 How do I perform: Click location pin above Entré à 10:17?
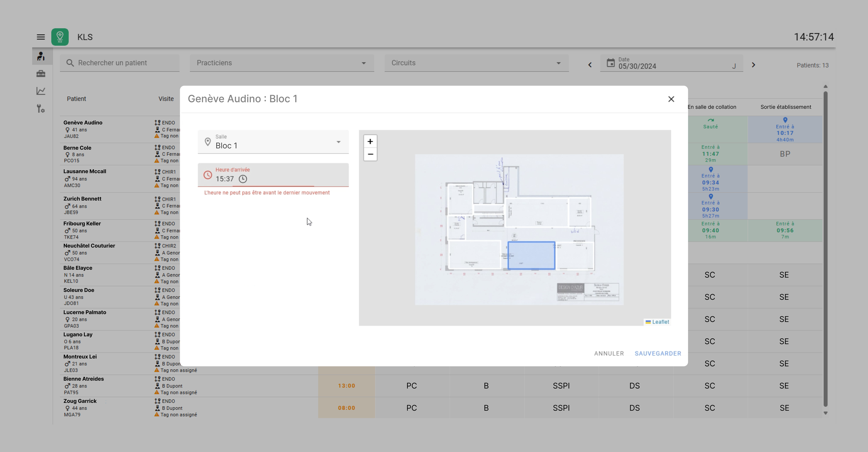click(x=785, y=120)
